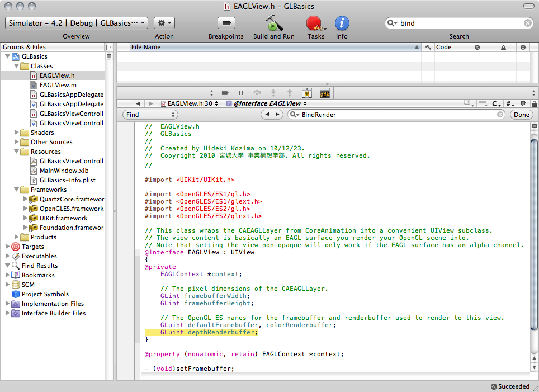This screenshot has width=539, height=392.
Task: Show the debugger window via spray-can icon
Action: point(306,93)
